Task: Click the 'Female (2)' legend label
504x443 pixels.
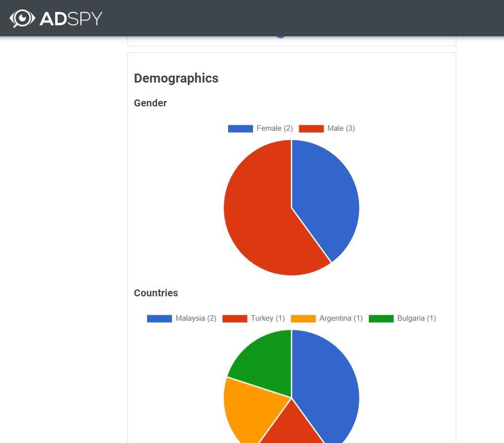Action: pos(274,129)
